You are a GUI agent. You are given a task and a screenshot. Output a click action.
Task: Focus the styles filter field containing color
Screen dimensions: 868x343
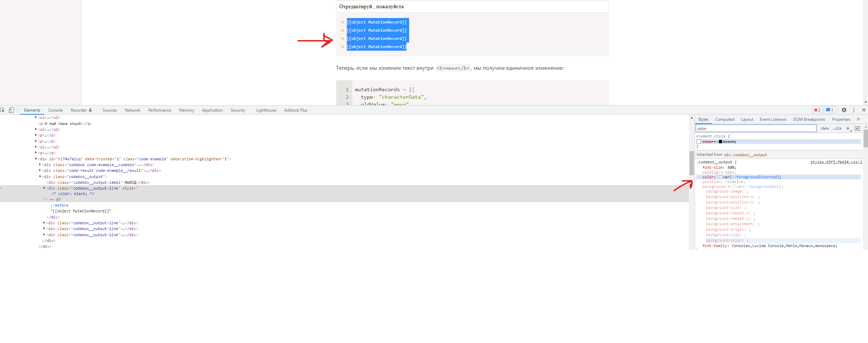[756, 128]
